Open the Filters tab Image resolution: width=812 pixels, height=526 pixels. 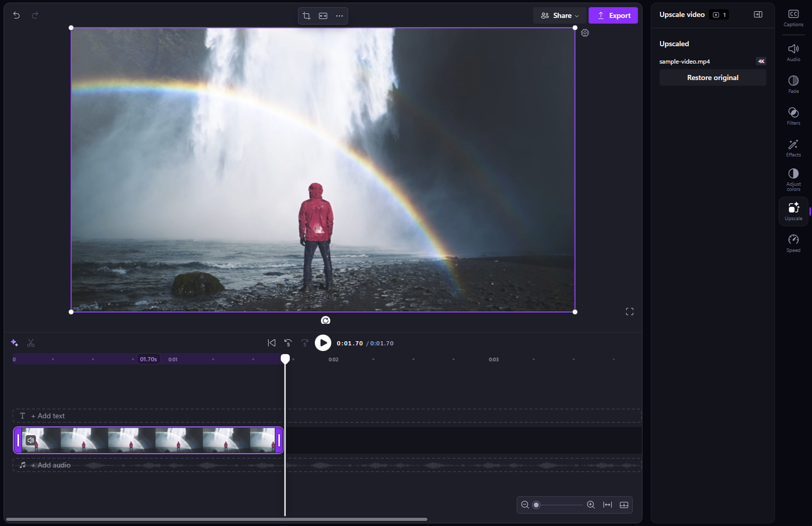(794, 116)
